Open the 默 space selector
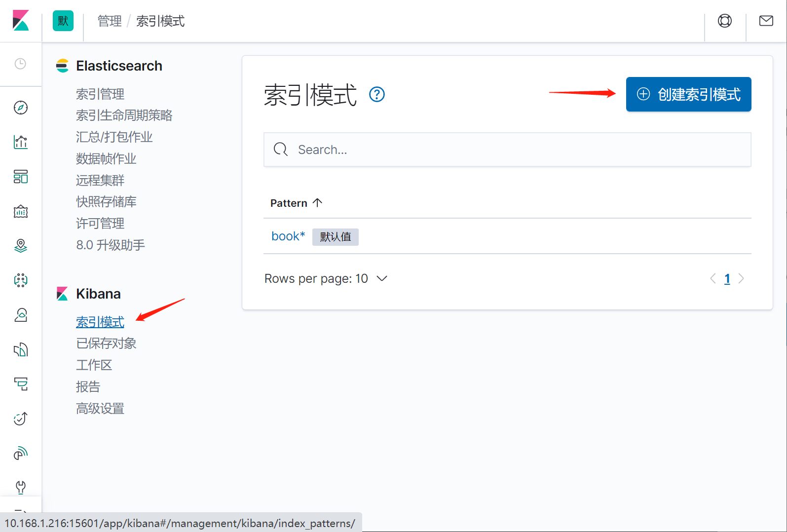This screenshot has width=787, height=532. (63, 21)
